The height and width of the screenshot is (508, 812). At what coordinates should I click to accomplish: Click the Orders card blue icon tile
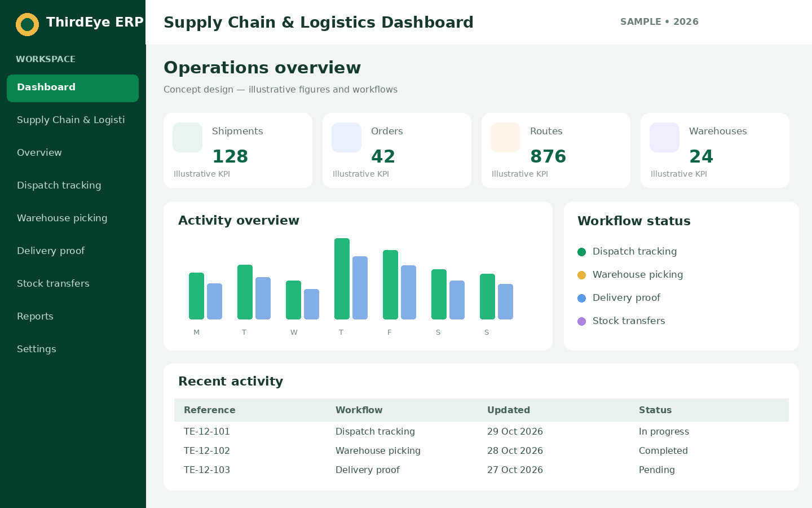pos(346,137)
